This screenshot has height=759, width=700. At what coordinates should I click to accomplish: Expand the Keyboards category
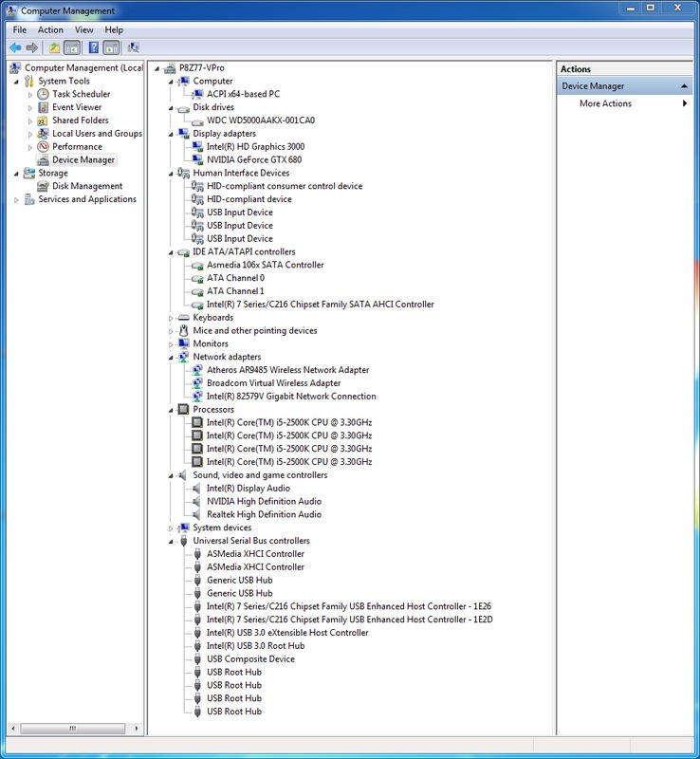[x=171, y=318]
